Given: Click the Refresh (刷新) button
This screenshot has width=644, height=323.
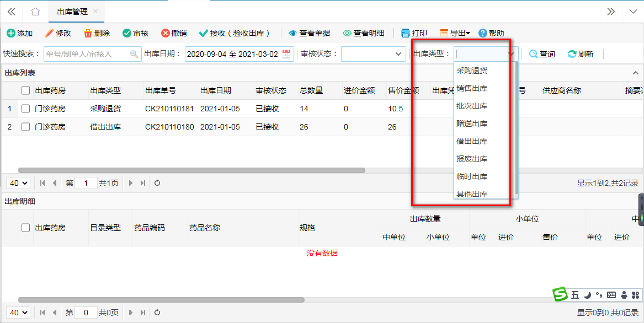Looking at the screenshot, I should click(581, 54).
